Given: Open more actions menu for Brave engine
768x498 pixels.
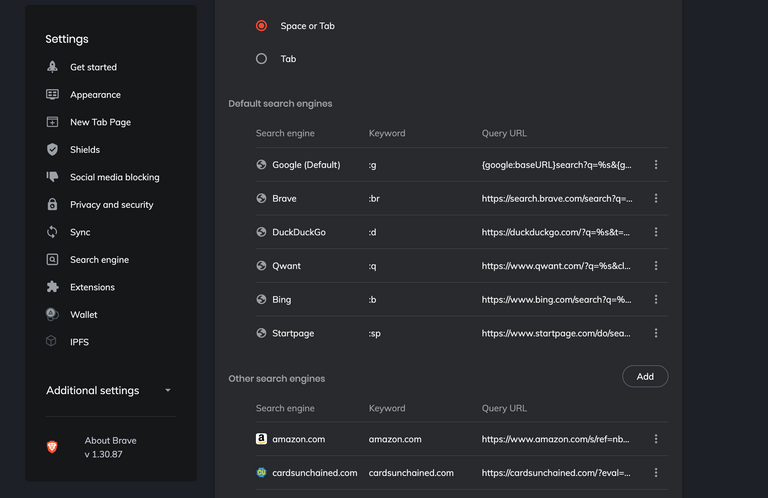Looking at the screenshot, I should (656, 198).
